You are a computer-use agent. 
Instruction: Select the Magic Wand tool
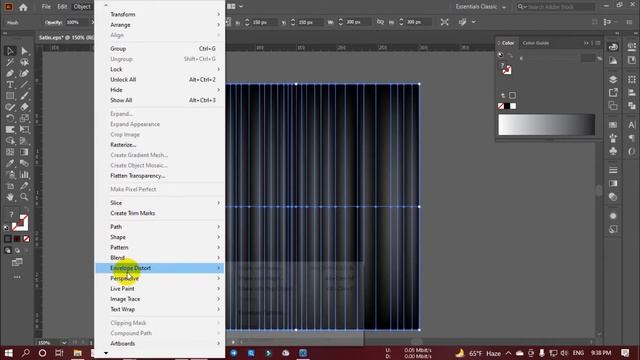[10, 62]
